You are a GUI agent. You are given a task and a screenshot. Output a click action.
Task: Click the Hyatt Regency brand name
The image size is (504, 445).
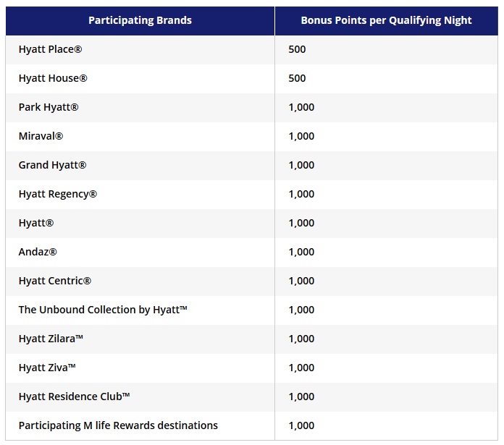tap(58, 194)
